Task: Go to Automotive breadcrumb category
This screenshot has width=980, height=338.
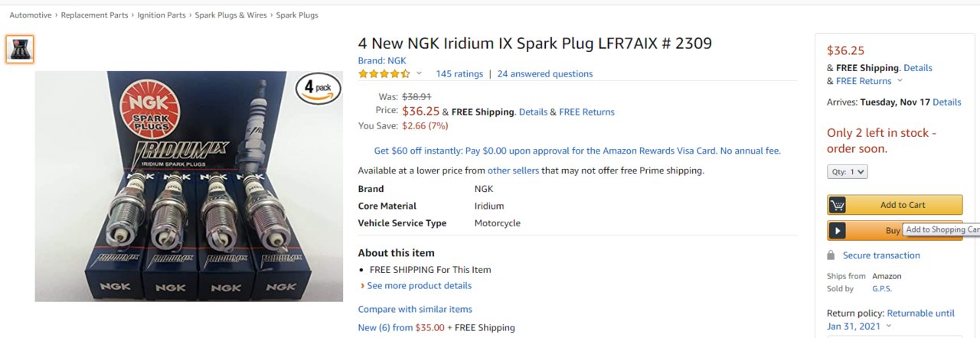Action: (31, 15)
